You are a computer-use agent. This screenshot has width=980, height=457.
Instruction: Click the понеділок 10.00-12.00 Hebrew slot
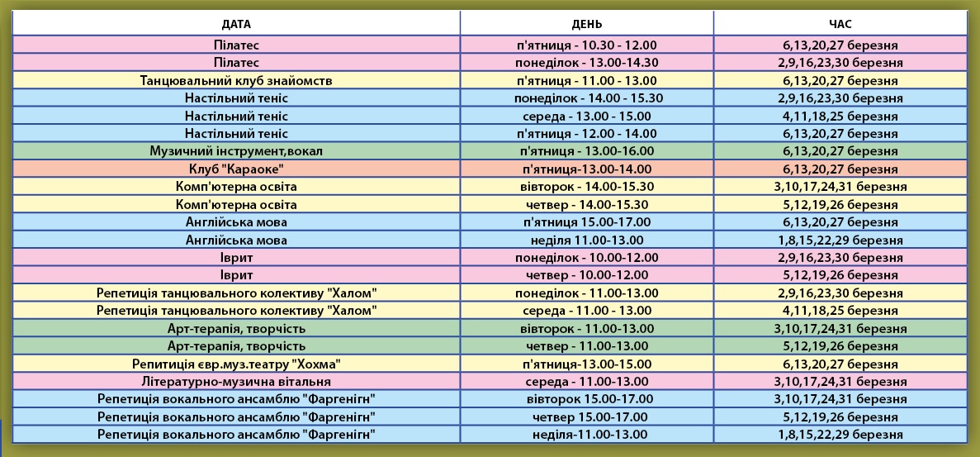coord(586,257)
